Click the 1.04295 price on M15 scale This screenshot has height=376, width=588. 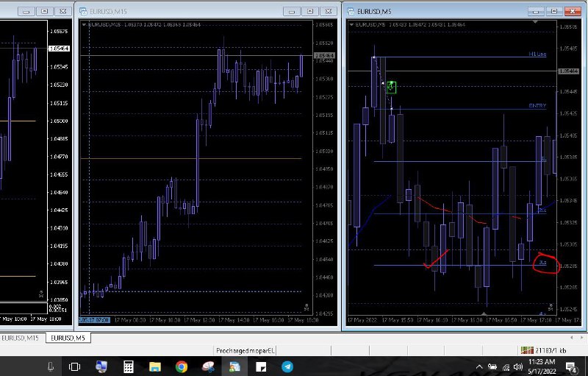coord(324,313)
